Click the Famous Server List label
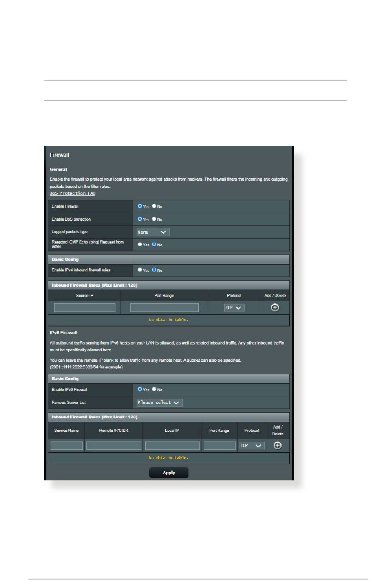Viewport: 373px width, 588px height. [x=69, y=402]
